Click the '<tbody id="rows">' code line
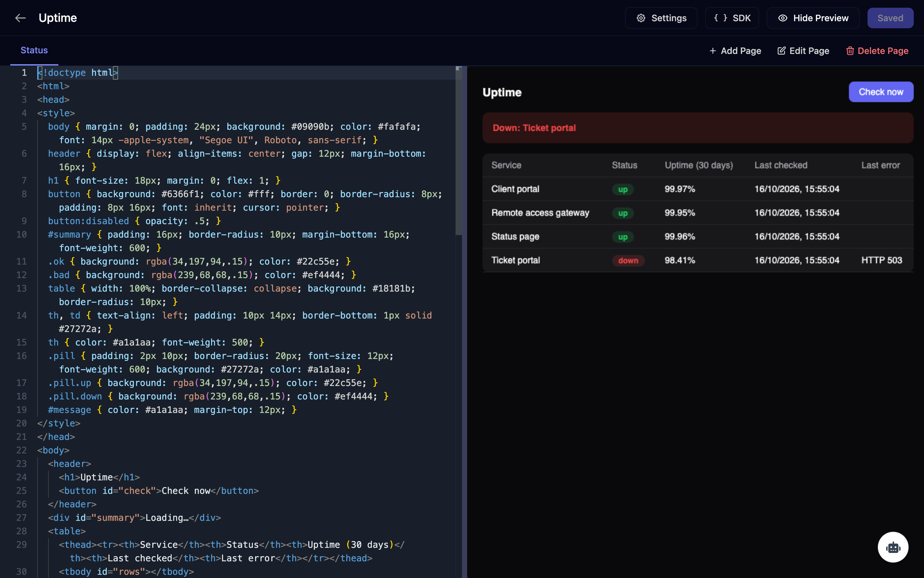Screen dimensions: 924x578 click(126, 572)
